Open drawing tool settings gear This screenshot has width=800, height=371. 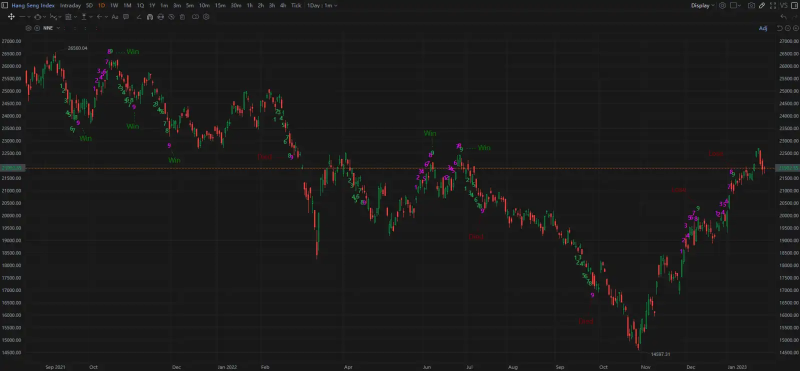pyautogui.click(x=206, y=17)
